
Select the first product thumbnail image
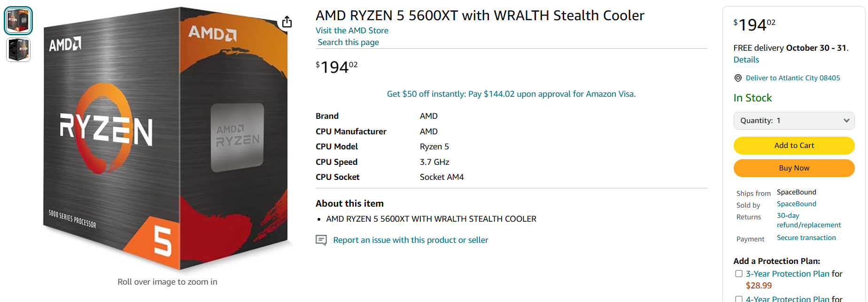point(18,21)
